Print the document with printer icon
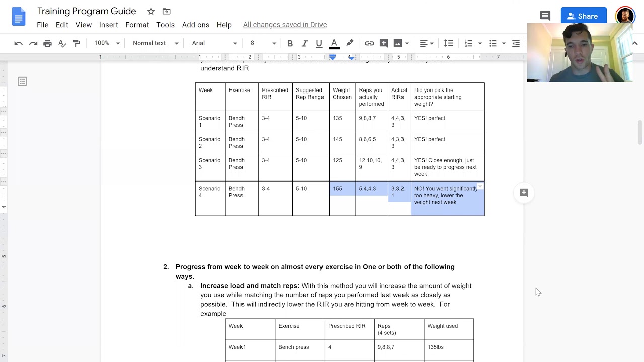 [47, 43]
